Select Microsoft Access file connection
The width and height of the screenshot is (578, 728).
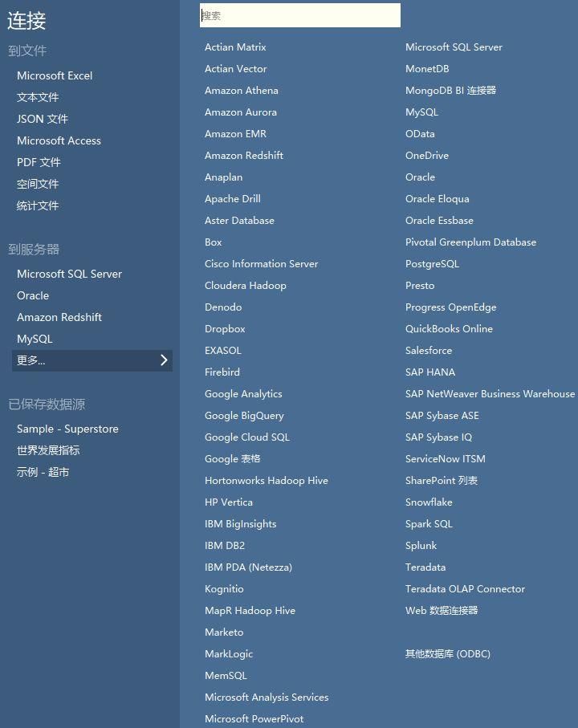(59, 140)
